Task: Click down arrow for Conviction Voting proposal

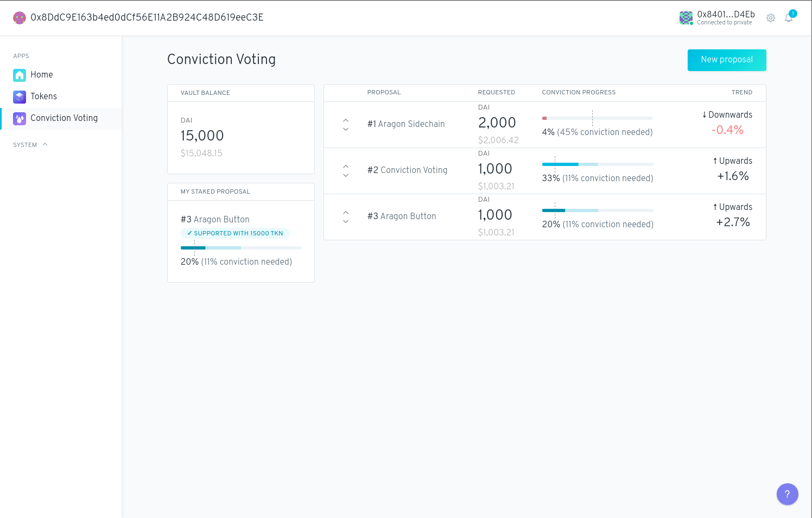Action: click(346, 176)
